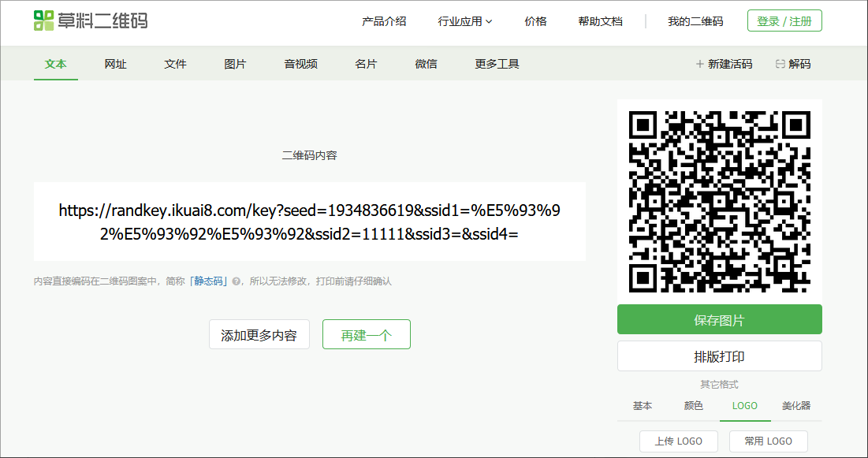Viewport: 868px width, 458px height.
Task: Click the 再建一个 button
Action: 367,334
